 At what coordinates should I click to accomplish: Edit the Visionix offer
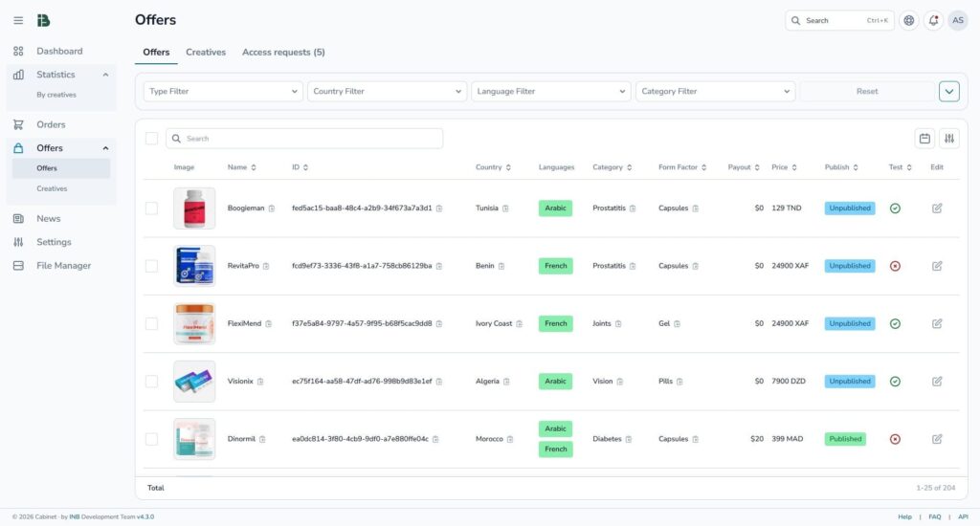click(x=937, y=382)
